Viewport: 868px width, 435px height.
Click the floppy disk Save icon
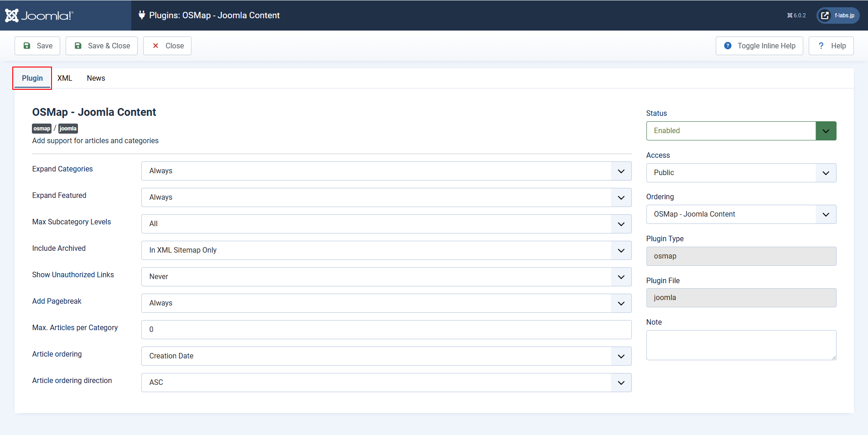(x=27, y=46)
